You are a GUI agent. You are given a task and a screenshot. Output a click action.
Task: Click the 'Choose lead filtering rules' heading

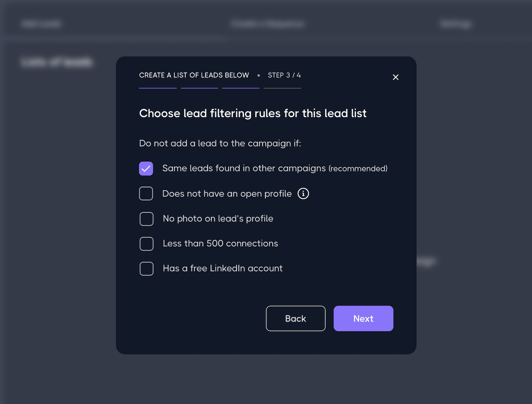(252, 113)
